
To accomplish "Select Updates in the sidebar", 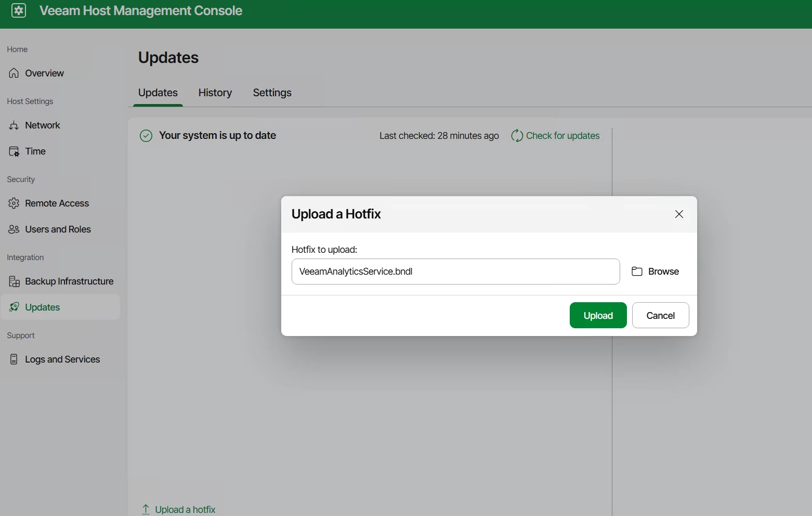I will [60, 307].
